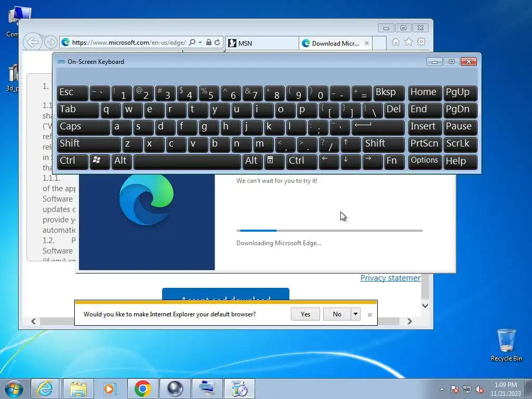Click the context menu key on the keyboard
532x399 pixels.
[274, 161]
